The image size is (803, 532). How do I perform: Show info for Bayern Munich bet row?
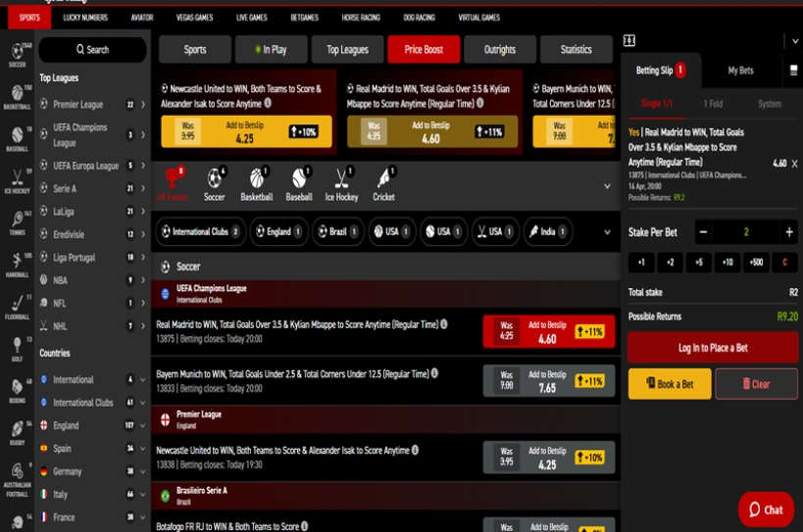(434, 373)
